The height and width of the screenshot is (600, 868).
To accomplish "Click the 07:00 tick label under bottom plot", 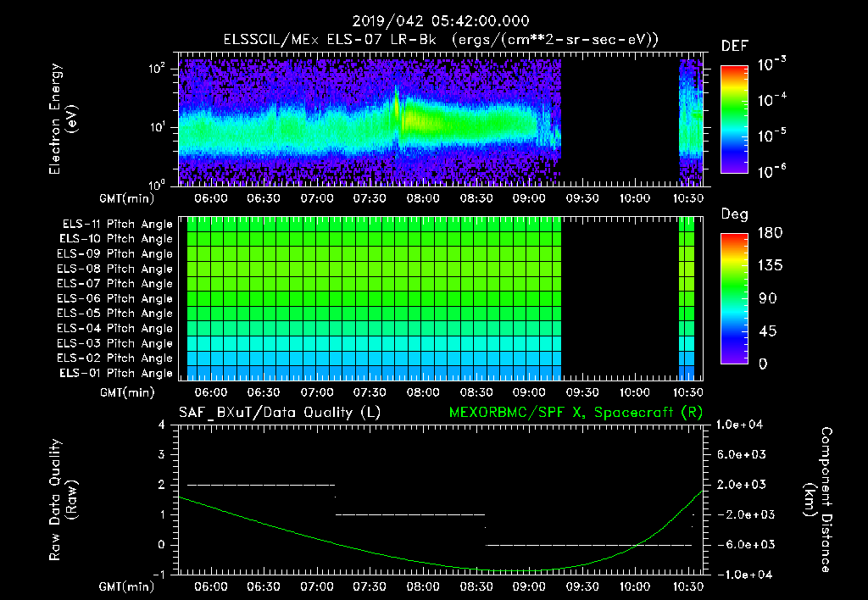I will point(317,586).
